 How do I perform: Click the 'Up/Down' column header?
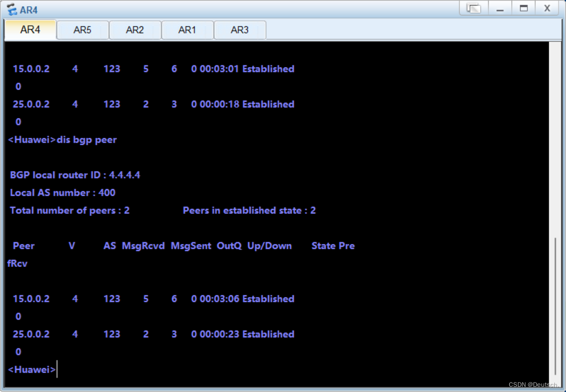point(269,246)
